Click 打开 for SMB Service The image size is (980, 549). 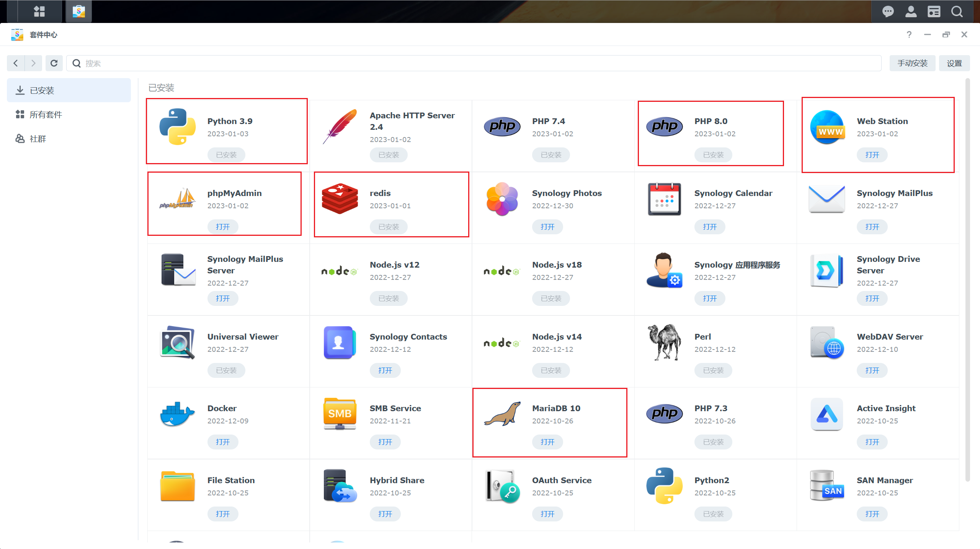[385, 442]
